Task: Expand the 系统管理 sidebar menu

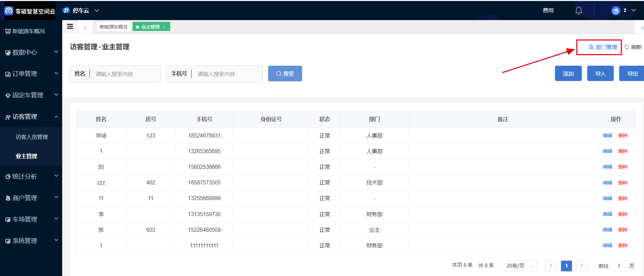Action: tap(31, 241)
